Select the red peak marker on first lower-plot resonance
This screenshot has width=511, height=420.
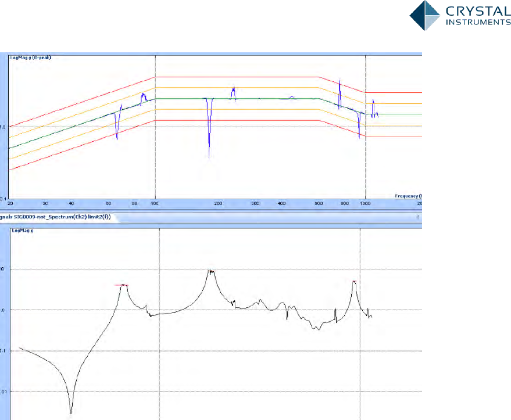click(x=122, y=285)
